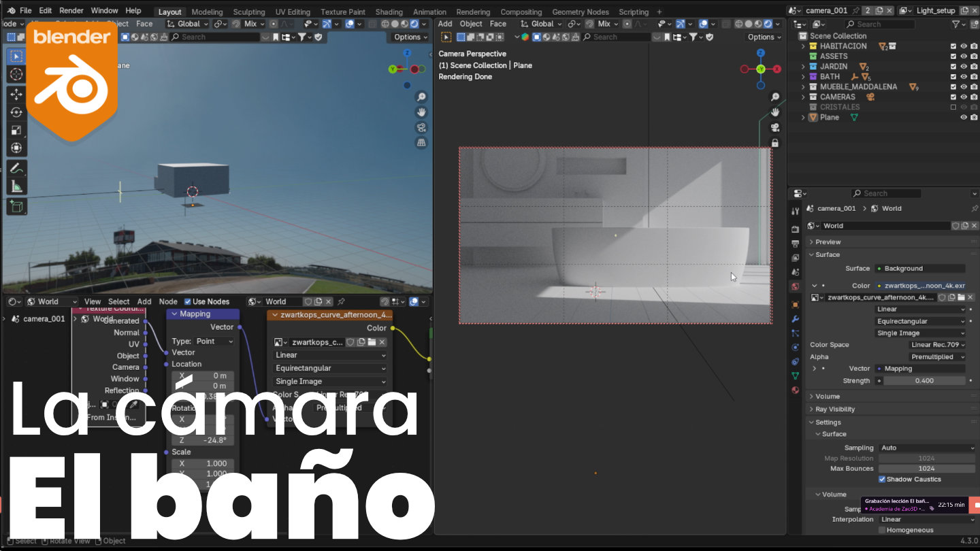Adjust the Strength 0.400 slider

(x=924, y=381)
